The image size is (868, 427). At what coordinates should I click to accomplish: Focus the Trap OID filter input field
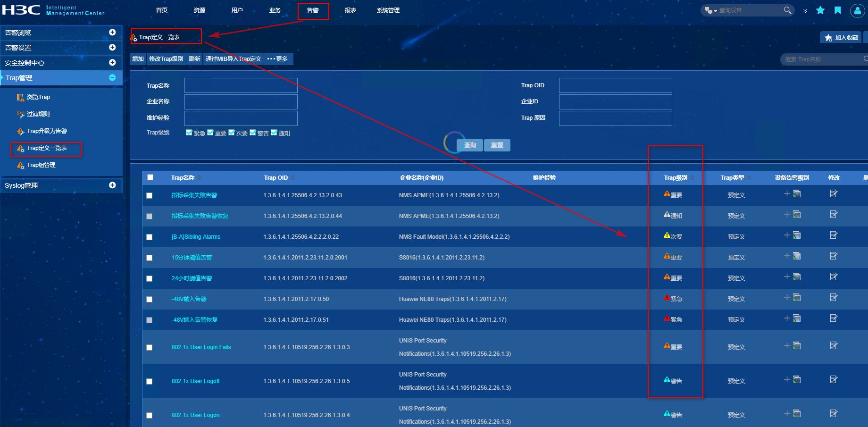tap(616, 85)
